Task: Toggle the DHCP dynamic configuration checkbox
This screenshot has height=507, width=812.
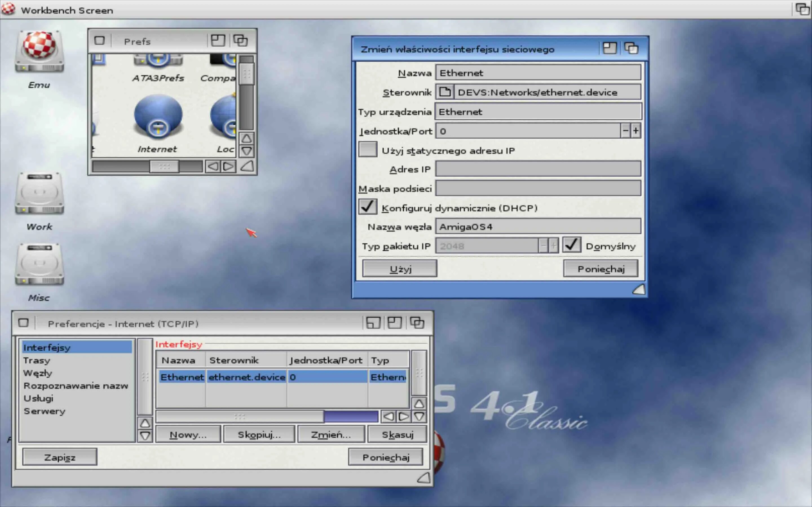Action: [367, 207]
